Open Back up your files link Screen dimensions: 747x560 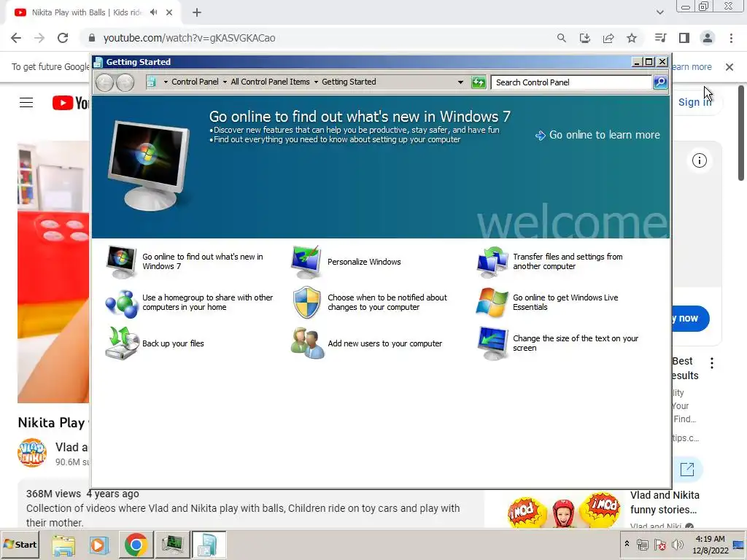point(173,344)
